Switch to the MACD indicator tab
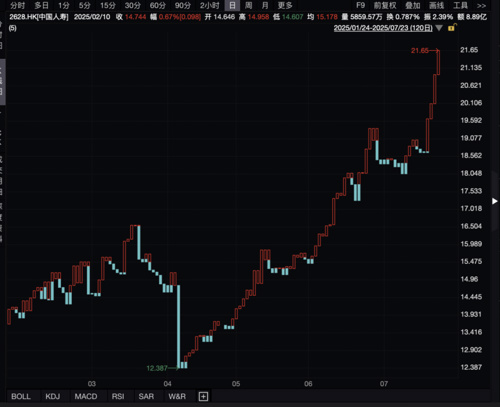Image resolution: width=500 pixels, height=407 pixels. [x=86, y=396]
